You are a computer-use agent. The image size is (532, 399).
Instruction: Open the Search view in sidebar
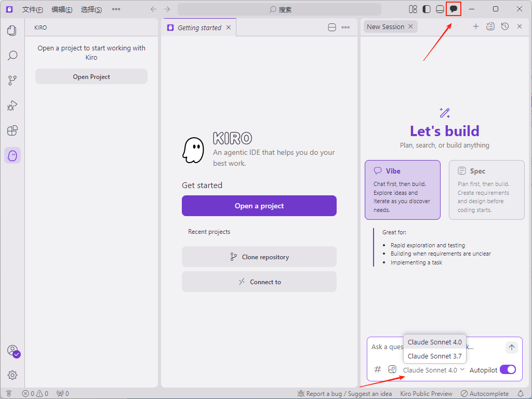(x=12, y=56)
